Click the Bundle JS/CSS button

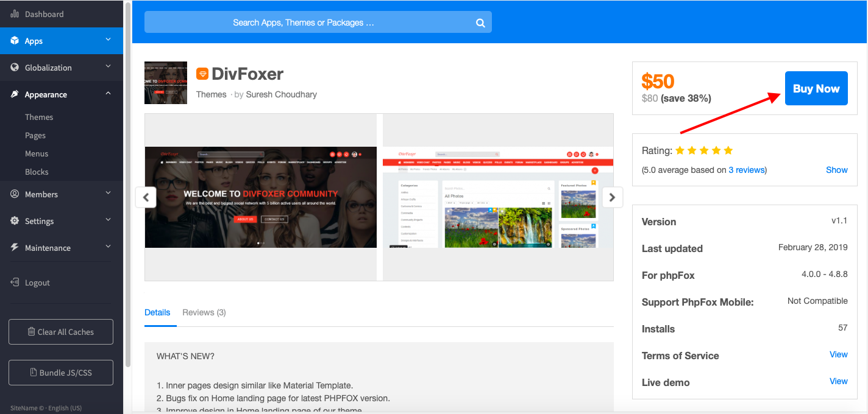click(61, 373)
